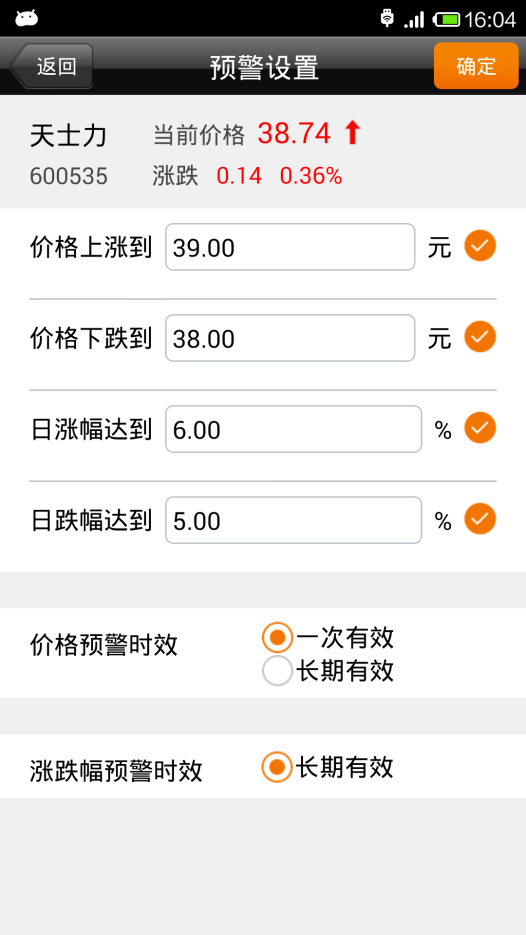This screenshot has height=935, width=526.
Task: Focus the 5.00 daily loss field
Action: coord(293,520)
